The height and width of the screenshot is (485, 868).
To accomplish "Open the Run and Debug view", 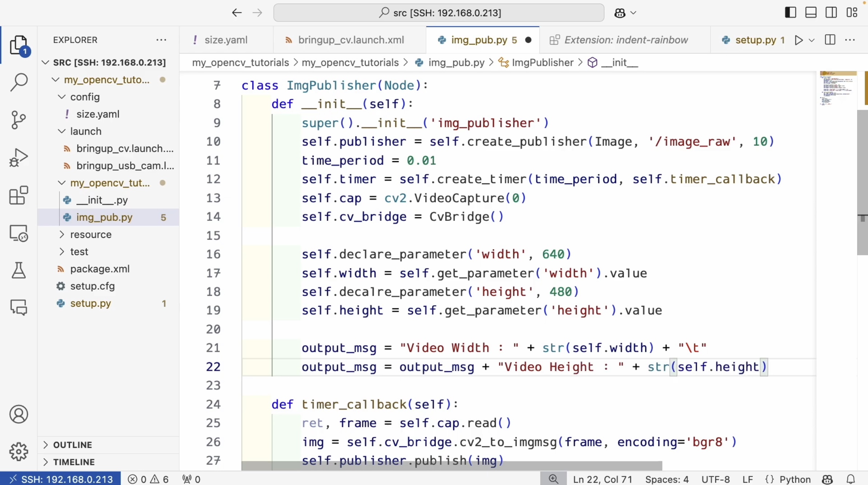I will pos(19,157).
